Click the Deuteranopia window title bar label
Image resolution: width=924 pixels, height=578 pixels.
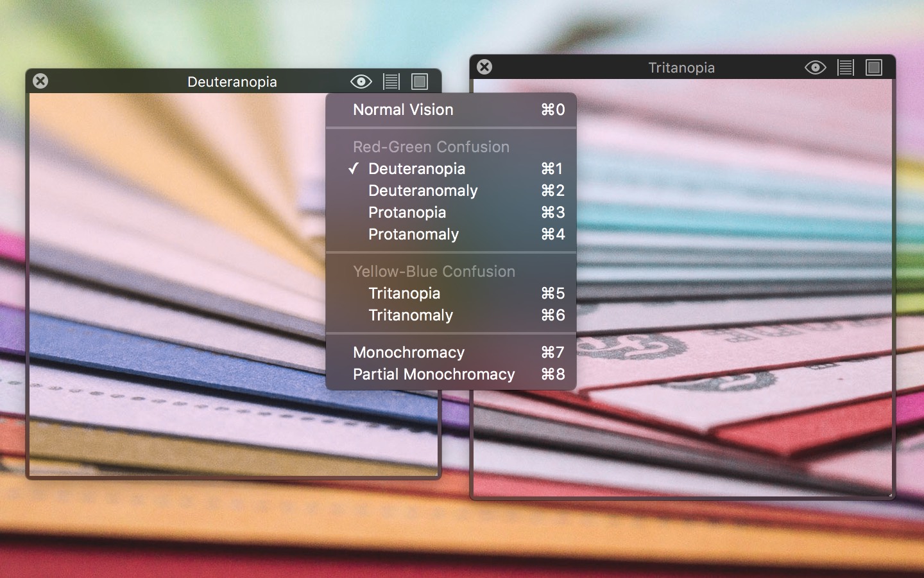point(232,82)
